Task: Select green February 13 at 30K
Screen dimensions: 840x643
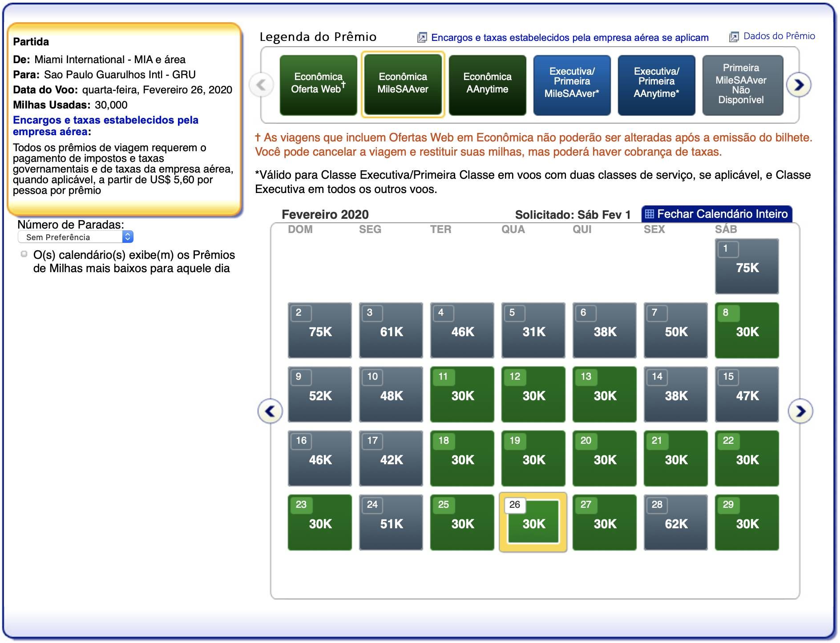Action: point(605,394)
